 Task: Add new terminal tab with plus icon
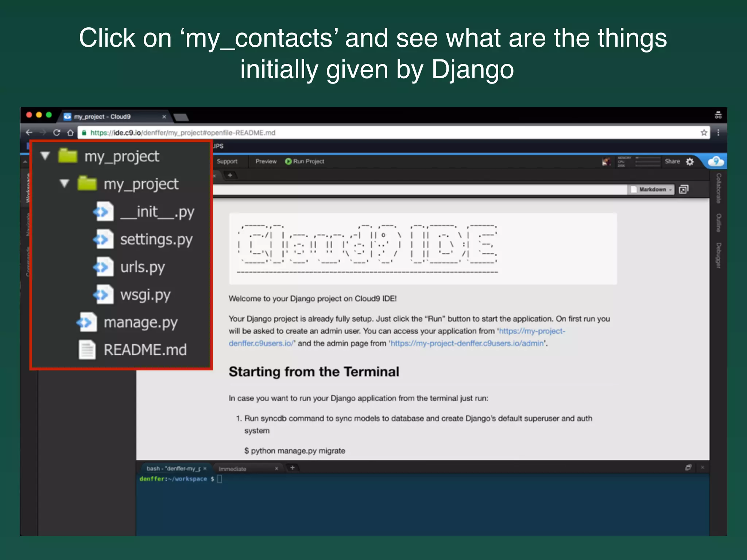[292, 468]
